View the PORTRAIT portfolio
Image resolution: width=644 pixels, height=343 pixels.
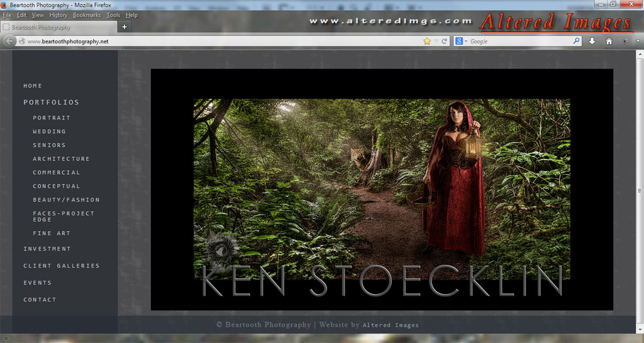click(52, 117)
